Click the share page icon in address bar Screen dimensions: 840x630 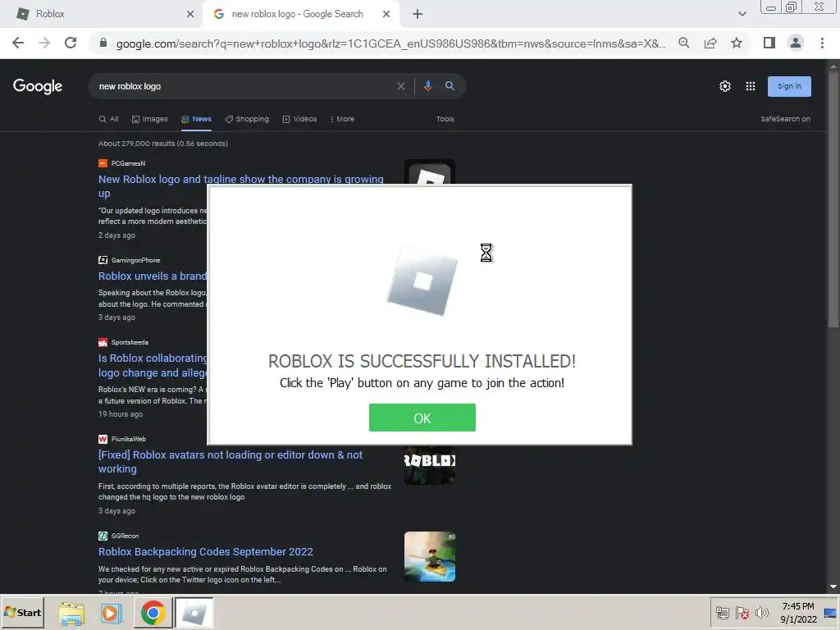710,43
